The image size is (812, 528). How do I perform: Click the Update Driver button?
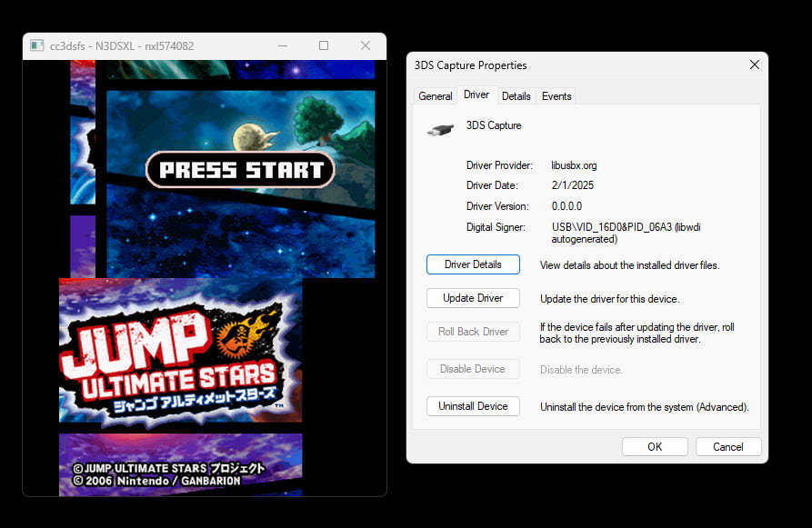pyautogui.click(x=473, y=298)
